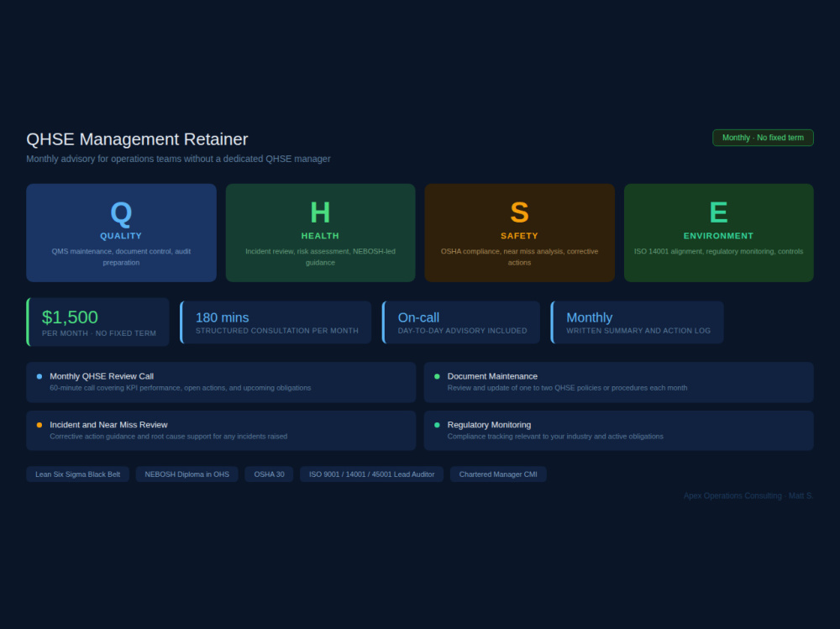Click Apex Operations Consulting · Matt S. footer
This screenshot has height=629, width=840.
[x=748, y=496]
